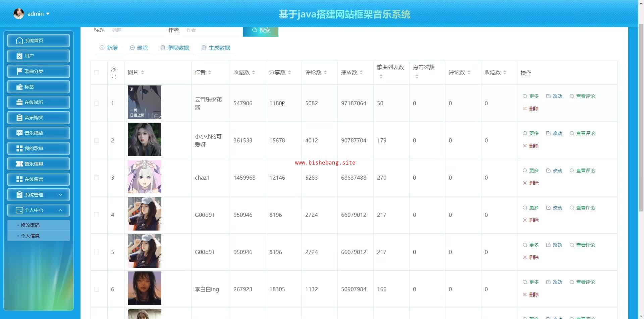644x319 pixels.
Task: Click 查看评论 for the chaz1 row
Action: (x=582, y=171)
